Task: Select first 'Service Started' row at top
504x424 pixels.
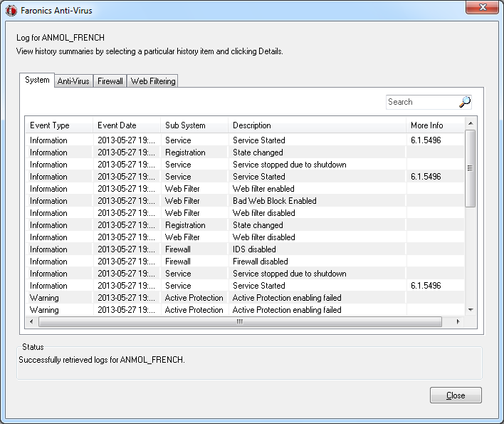Action: 245,140
